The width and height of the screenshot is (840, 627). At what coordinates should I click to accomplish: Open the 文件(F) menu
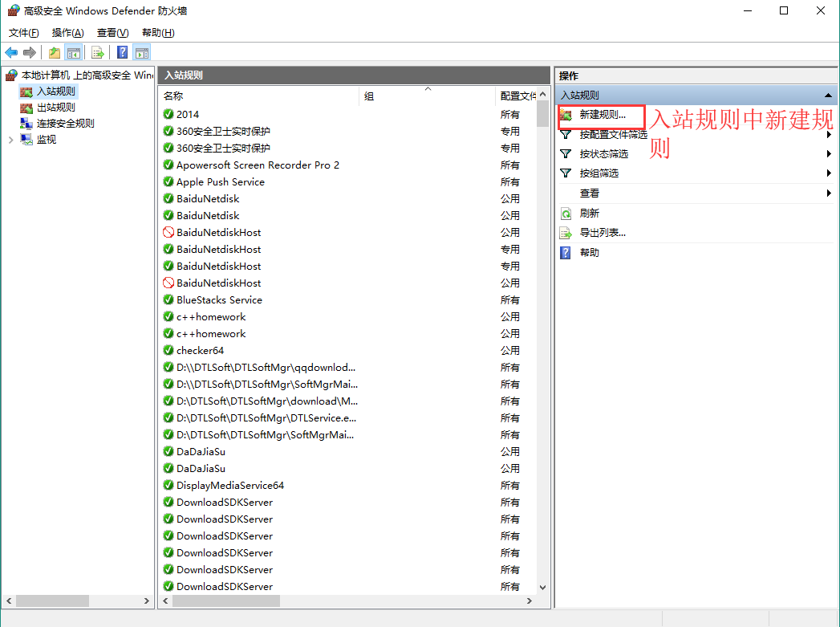point(23,33)
